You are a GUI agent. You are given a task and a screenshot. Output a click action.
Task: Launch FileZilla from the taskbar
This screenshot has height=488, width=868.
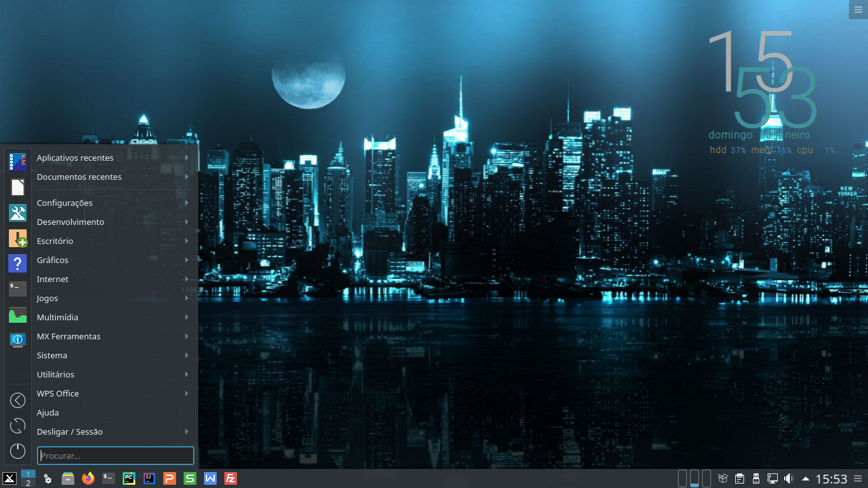231,478
